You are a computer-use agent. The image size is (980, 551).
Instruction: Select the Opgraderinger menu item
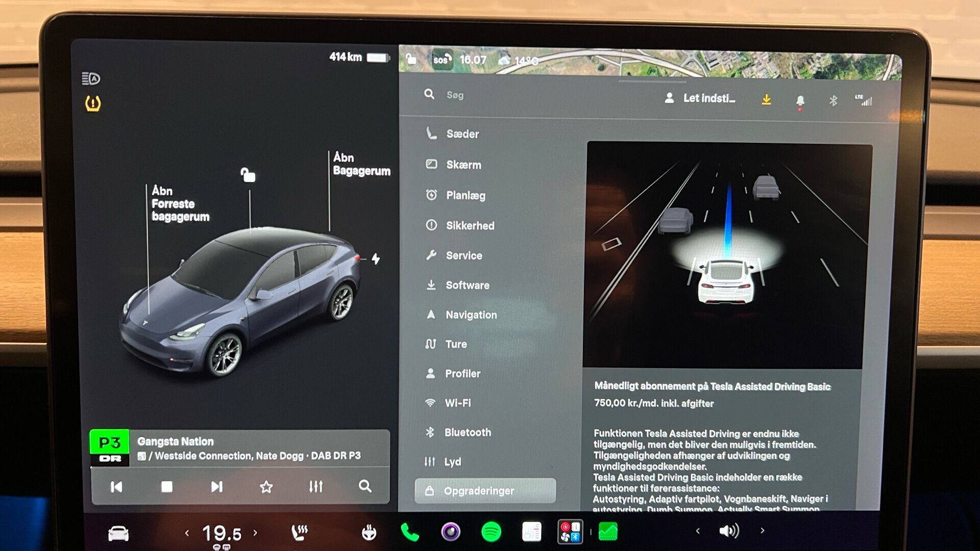(x=485, y=491)
